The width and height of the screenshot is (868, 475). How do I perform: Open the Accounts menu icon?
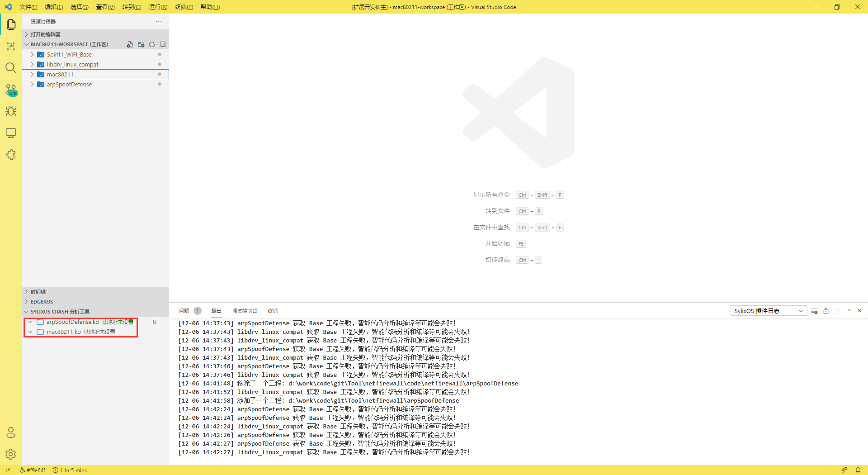pyautogui.click(x=11, y=432)
